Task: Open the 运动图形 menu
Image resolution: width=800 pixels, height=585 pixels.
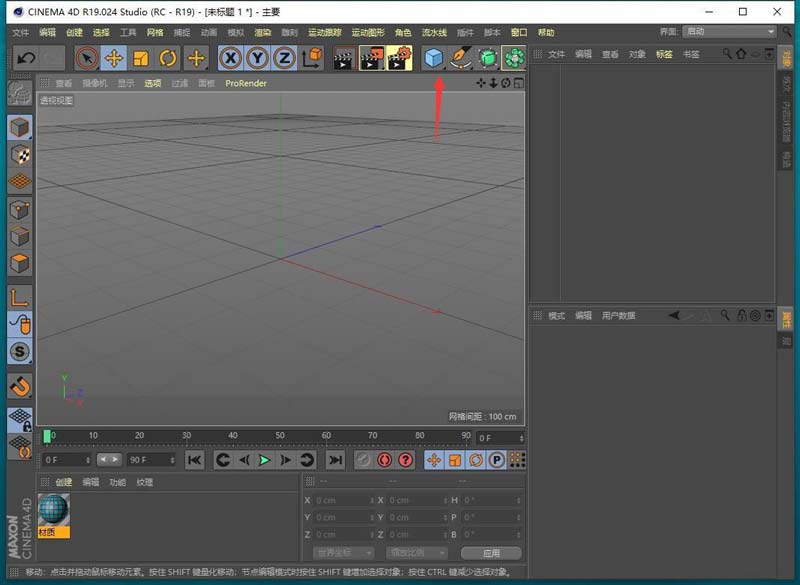Action: [368, 33]
